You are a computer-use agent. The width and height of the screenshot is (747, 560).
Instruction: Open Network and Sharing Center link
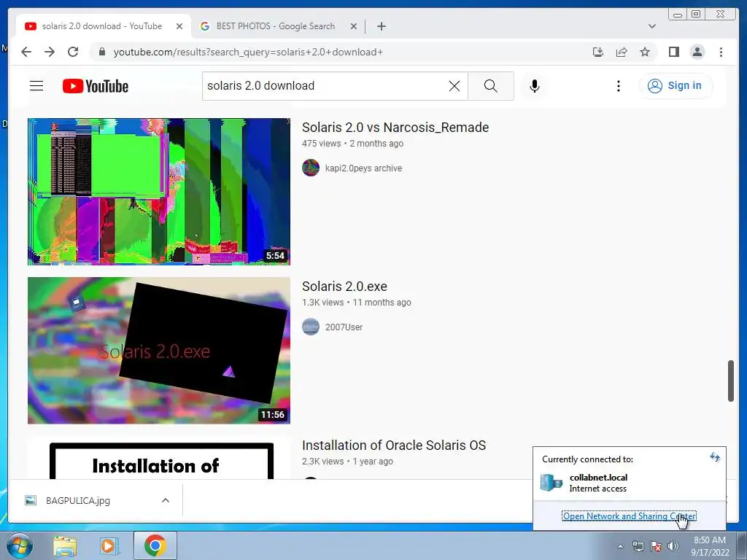point(629,516)
